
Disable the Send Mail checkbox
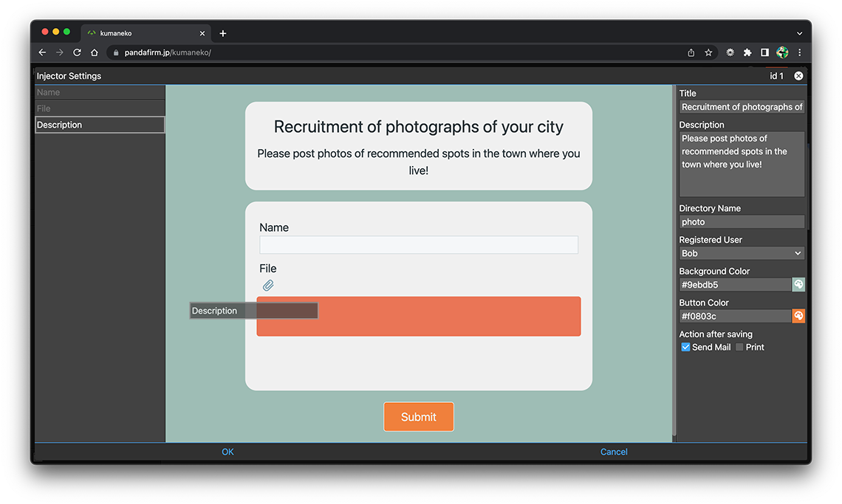pos(685,348)
